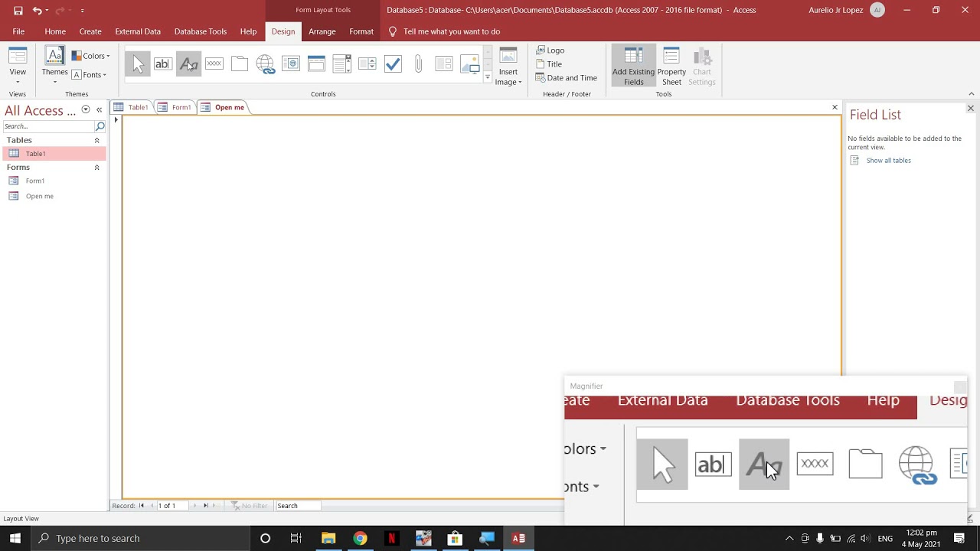Click the record Search field
This screenshot has height=551, width=980.
pyautogui.click(x=299, y=506)
